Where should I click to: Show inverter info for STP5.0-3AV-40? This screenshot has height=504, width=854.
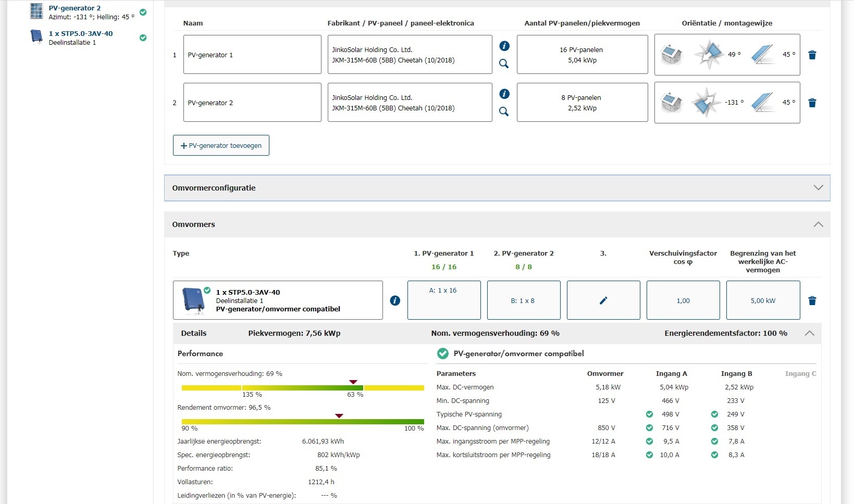coord(395,300)
